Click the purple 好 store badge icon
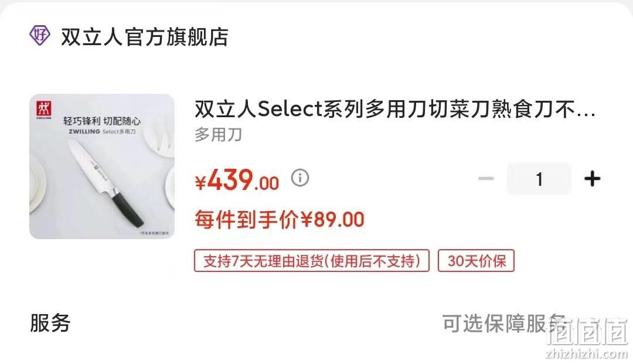633x364 pixels. coord(40,36)
